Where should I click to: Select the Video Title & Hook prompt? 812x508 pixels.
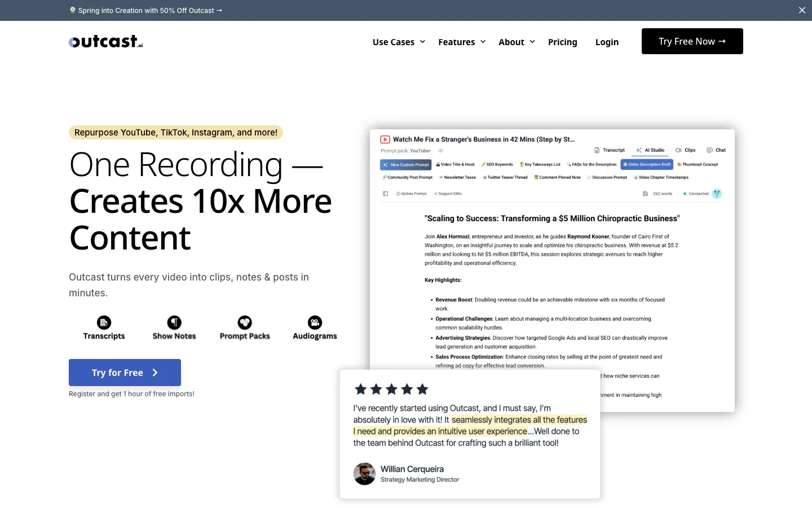tap(456, 165)
